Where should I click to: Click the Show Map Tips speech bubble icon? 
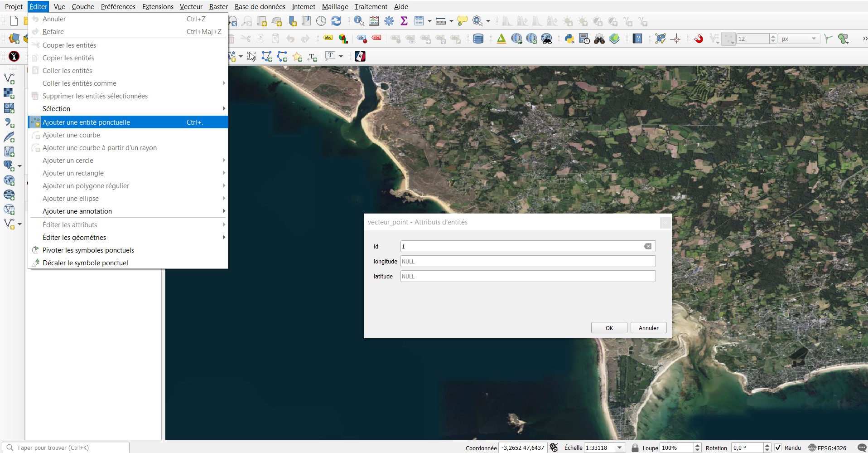point(462,21)
